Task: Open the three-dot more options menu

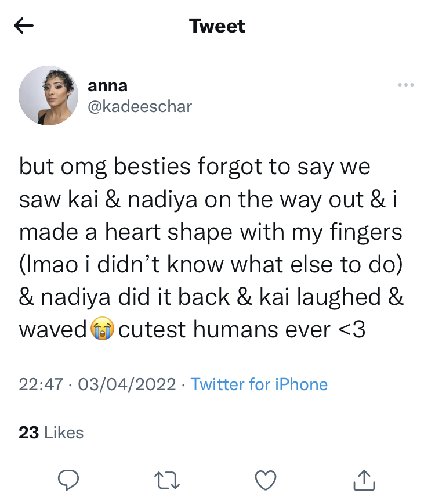Action: [x=406, y=85]
